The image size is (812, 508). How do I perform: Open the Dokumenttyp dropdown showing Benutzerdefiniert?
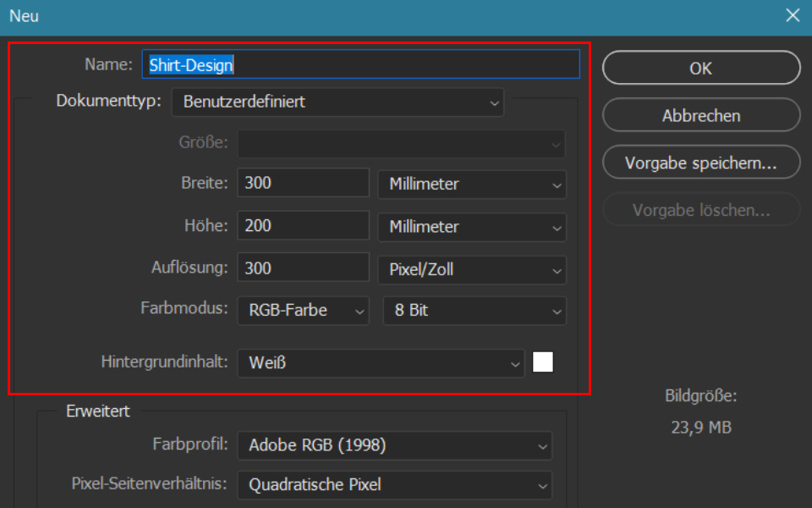click(x=337, y=102)
